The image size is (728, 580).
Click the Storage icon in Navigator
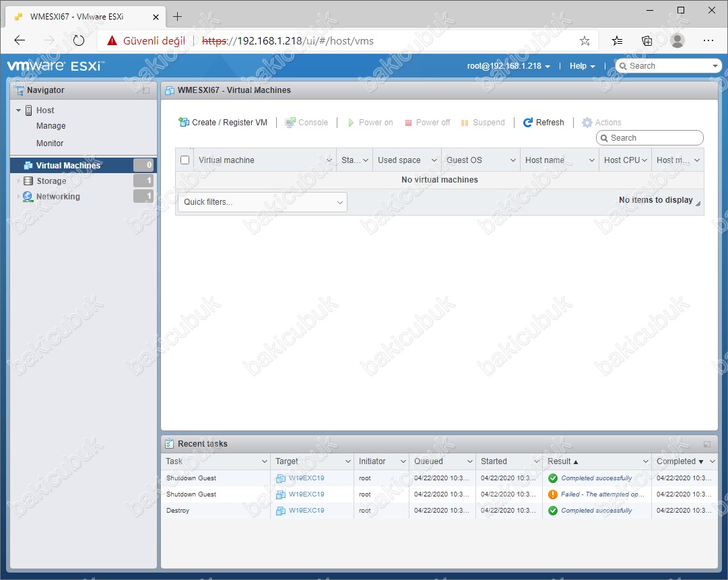[x=28, y=181]
